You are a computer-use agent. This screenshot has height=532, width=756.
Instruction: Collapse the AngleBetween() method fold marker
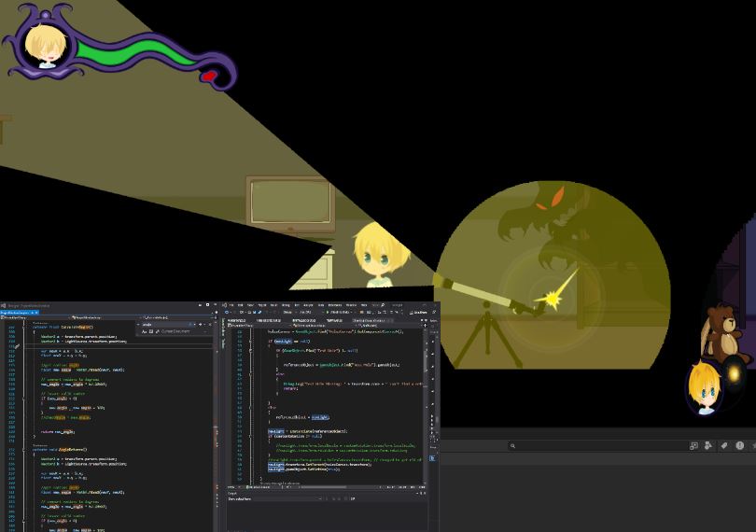point(24,450)
